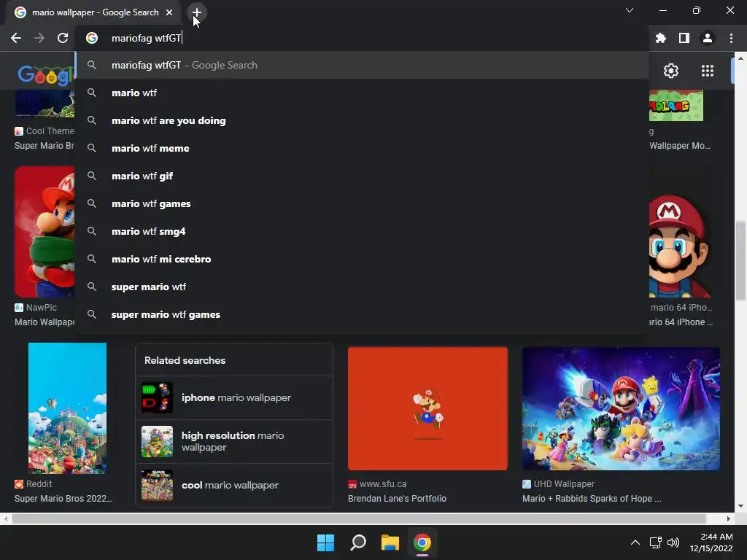Select 'mariofag wtfGT - Google Search' suggestion
Image resolution: width=747 pixels, height=560 pixels.
[x=362, y=65]
